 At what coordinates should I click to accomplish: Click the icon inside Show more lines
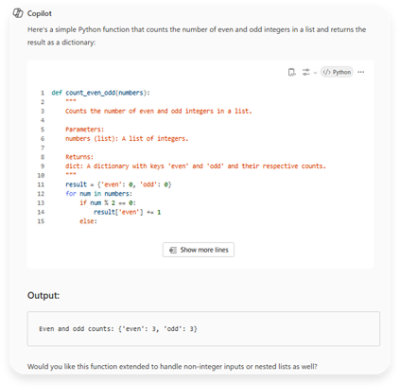coord(173,250)
